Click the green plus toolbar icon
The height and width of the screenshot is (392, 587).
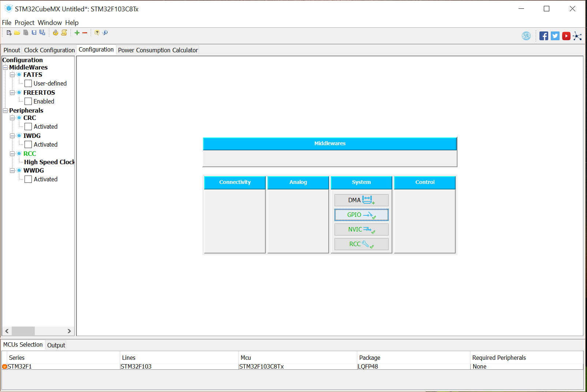(x=77, y=33)
